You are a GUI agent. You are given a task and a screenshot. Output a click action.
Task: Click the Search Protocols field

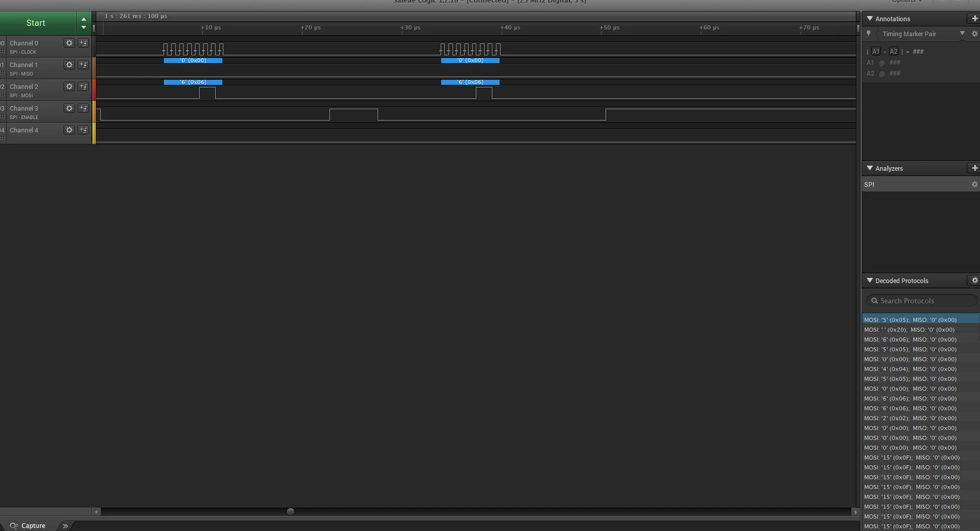[x=922, y=301]
